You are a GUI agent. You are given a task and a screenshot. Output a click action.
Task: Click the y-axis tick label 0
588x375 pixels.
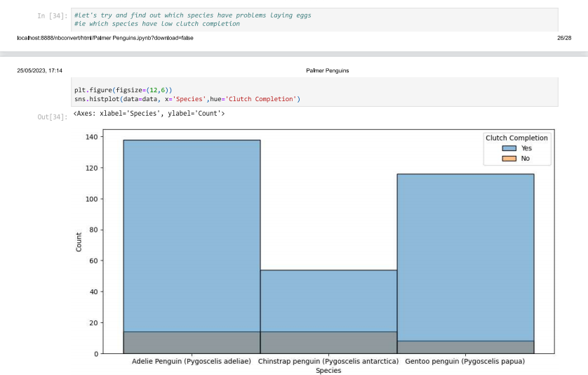[x=96, y=354]
